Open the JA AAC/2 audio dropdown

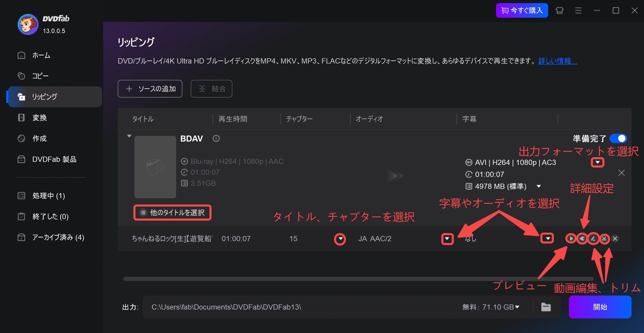[447, 239]
